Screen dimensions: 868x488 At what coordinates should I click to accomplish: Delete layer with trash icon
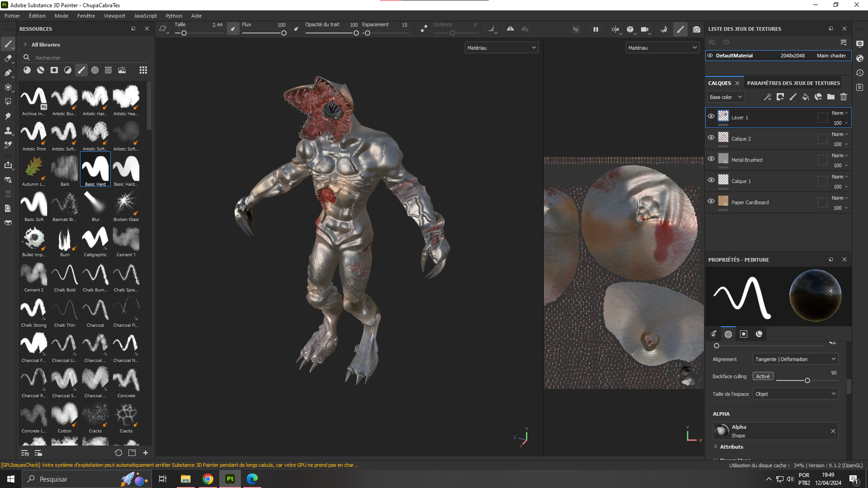pos(844,97)
